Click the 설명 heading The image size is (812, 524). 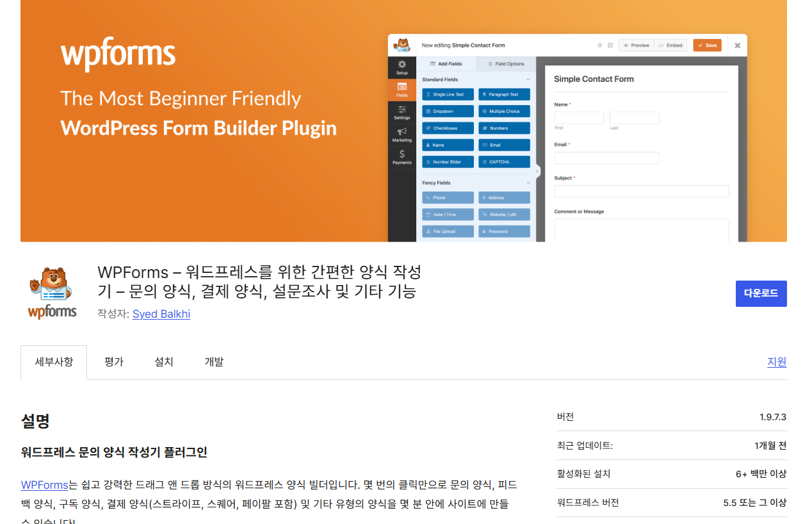(35, 421)
